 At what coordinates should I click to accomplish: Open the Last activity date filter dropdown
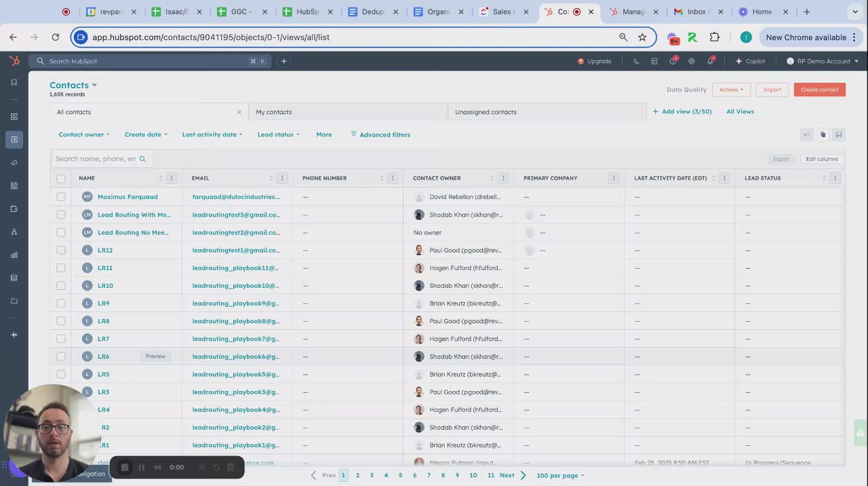point(212,134)
